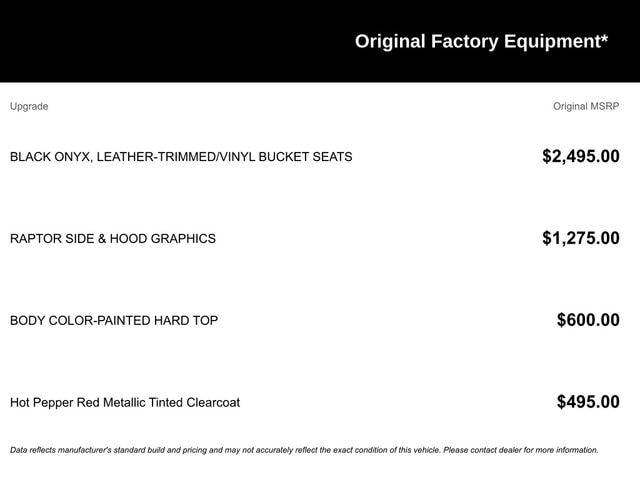Screen dimensions: 640x480
Task: Click the Upgrade column header
Action: point(29,106)
